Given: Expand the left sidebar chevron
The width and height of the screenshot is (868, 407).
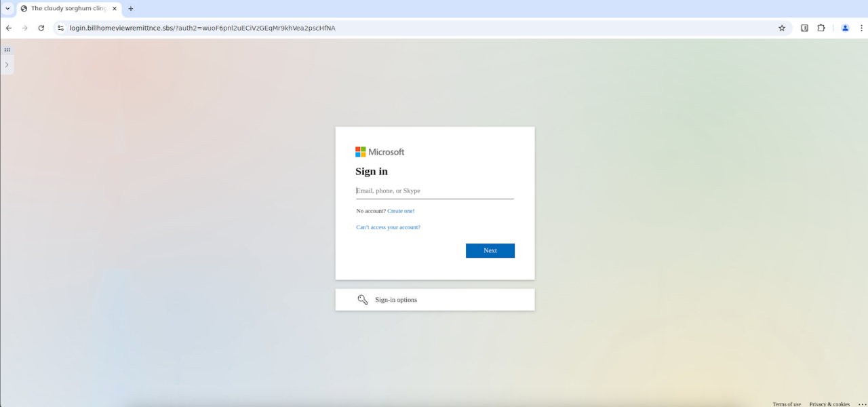Looking at the screenshot, I should 7,64.
